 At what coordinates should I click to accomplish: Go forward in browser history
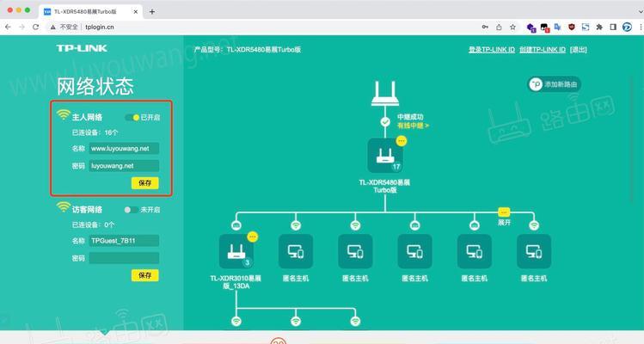pyautogui.click(x=21, y=28)
